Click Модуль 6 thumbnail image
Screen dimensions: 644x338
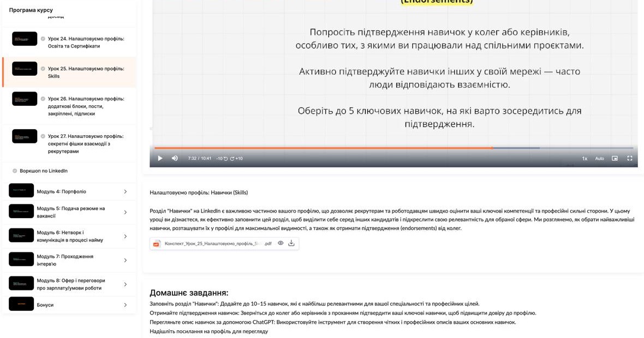[x=21, y=235]
